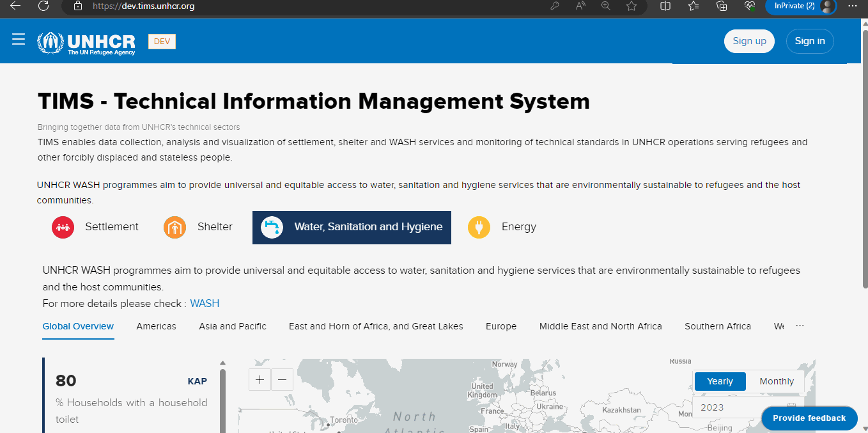This screenshot has width=868, height=433.
Task: Add page to favorites star
Action: click(632, 6)
